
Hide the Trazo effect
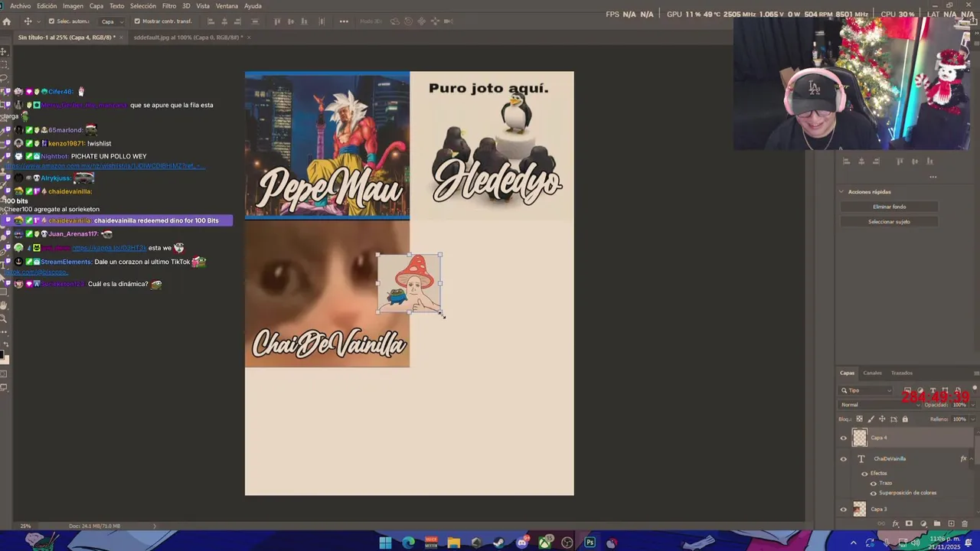[874, 484]
